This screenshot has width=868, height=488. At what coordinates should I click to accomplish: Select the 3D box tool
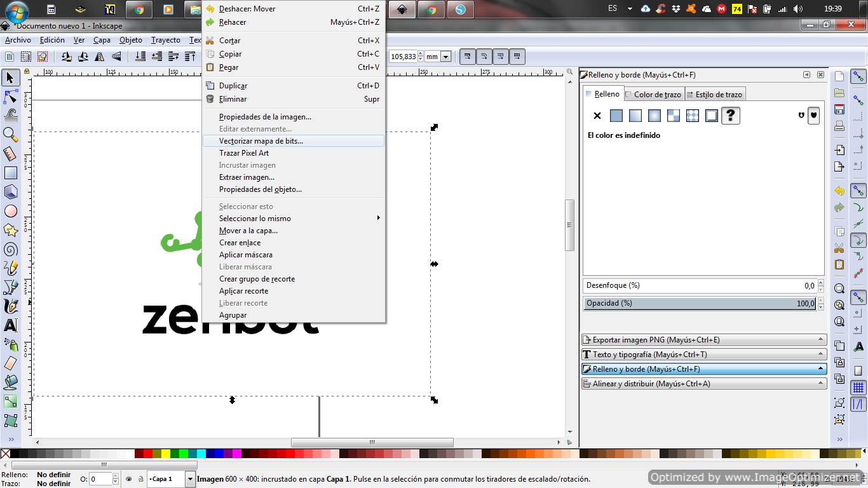(10, 192)
